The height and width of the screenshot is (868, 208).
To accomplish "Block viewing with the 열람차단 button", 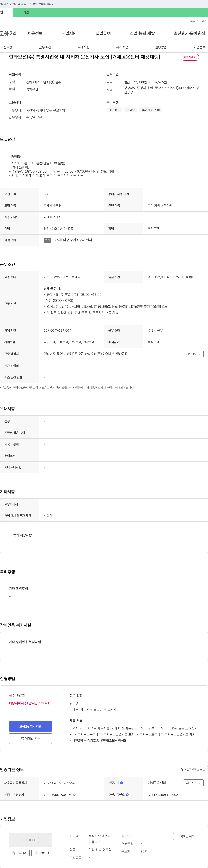I will (42, 853).
